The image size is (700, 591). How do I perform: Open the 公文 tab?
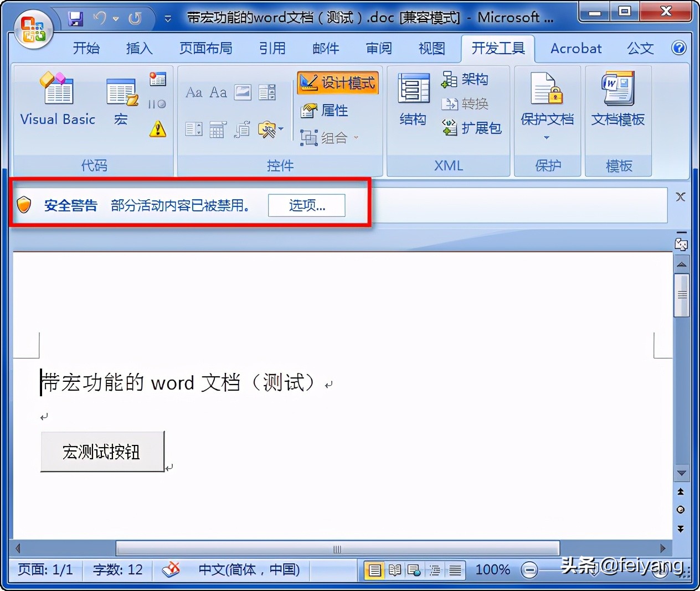[640, 49]
